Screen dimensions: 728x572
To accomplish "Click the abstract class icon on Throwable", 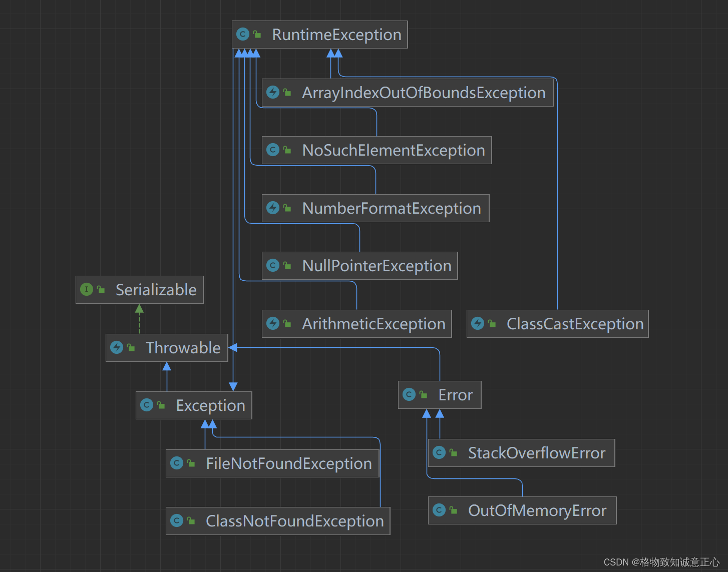I will point(118,347).
